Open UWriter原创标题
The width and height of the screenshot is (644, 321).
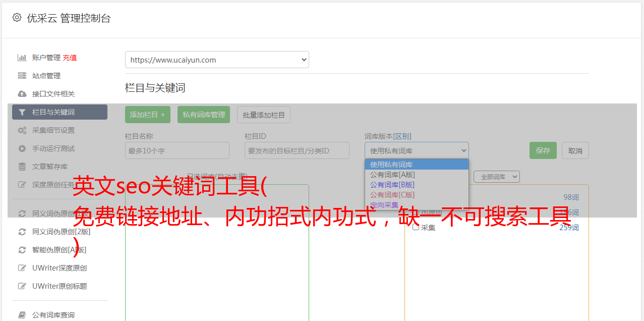pos(60,286)
